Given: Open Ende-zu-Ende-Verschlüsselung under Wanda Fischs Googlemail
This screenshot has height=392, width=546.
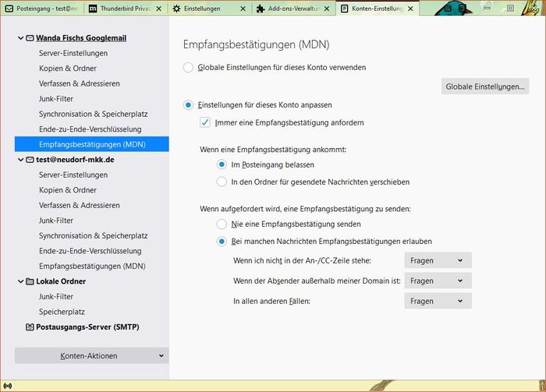Looking at the screenshot, I should 90,129.
